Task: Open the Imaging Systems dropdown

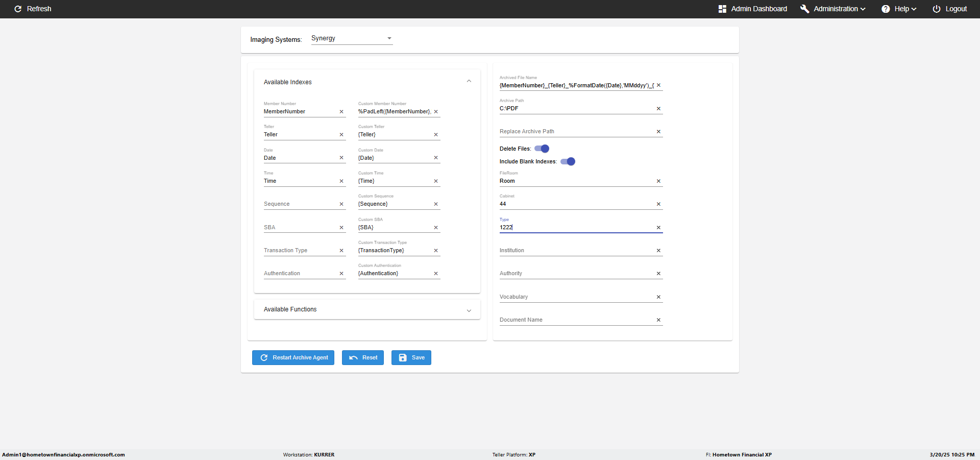Action: click(352, 38)
